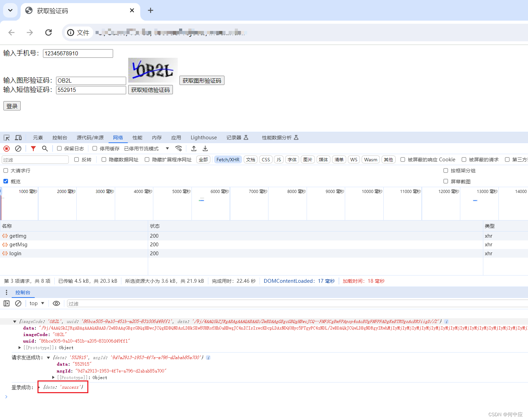Select the 全部 request type filter
The image size is (528, 420).
pos(203,160)
